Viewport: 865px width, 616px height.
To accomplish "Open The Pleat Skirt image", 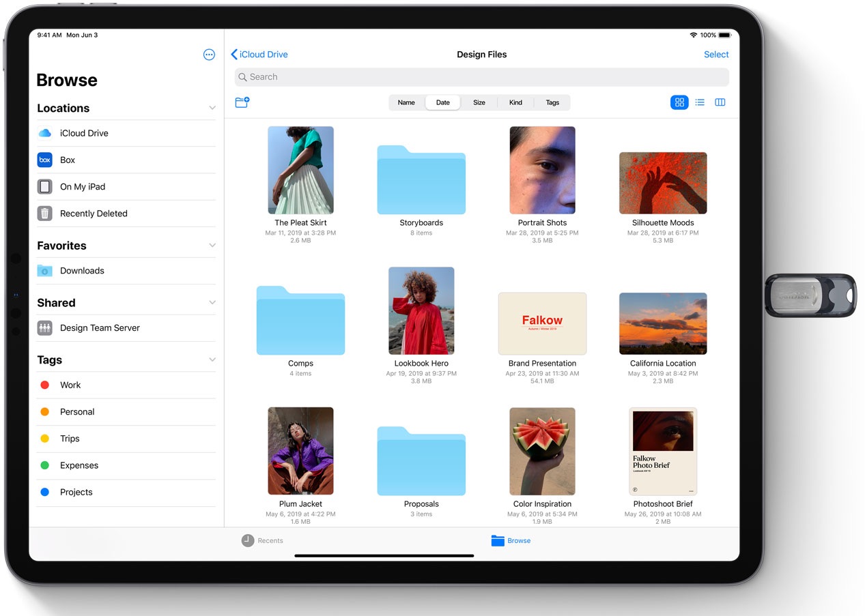I will (x=300, y=170).
